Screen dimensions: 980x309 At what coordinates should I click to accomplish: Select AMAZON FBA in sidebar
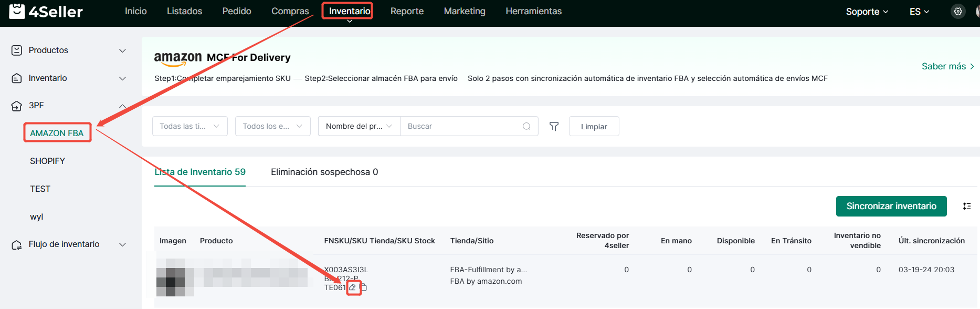[57, 133]
